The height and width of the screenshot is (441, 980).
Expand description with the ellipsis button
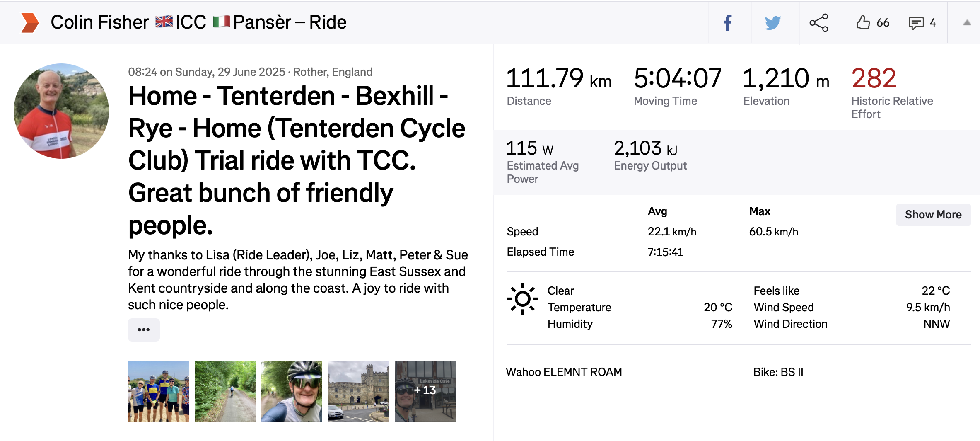[144, 330]
